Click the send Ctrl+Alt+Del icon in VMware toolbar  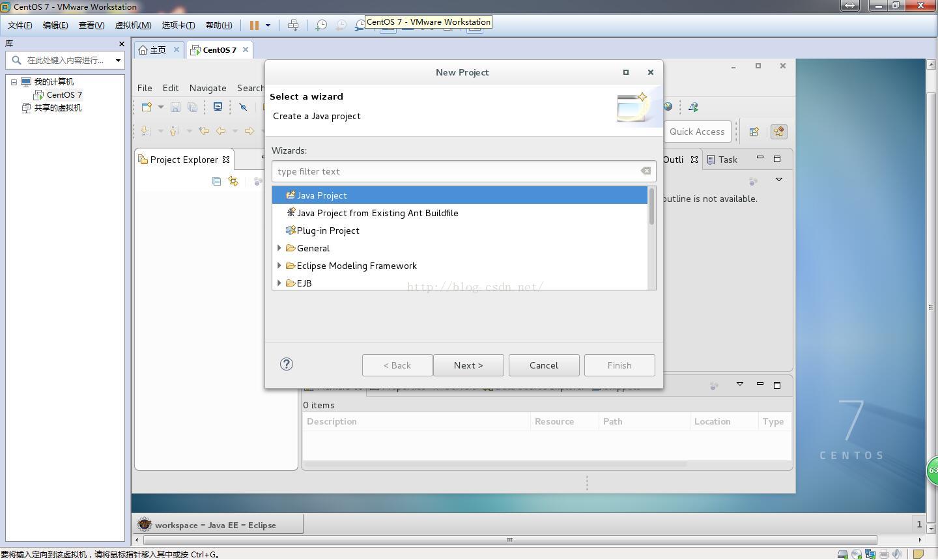(293, 25)
